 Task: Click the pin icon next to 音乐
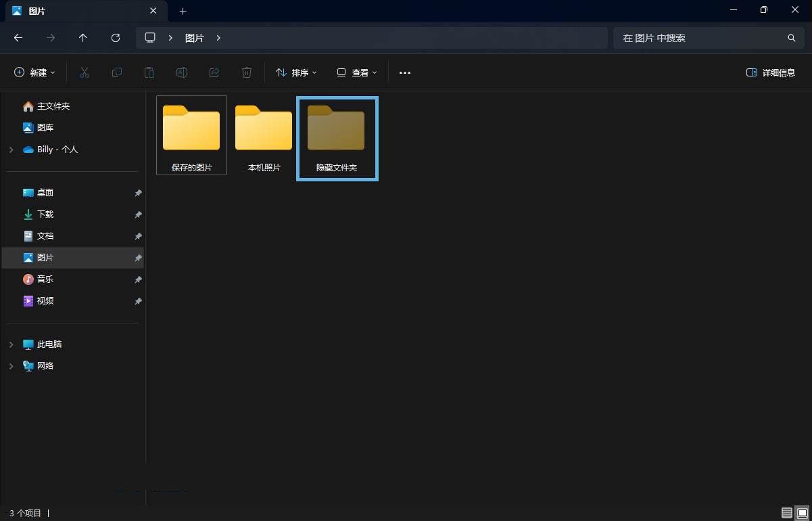[x=138, y=279]
